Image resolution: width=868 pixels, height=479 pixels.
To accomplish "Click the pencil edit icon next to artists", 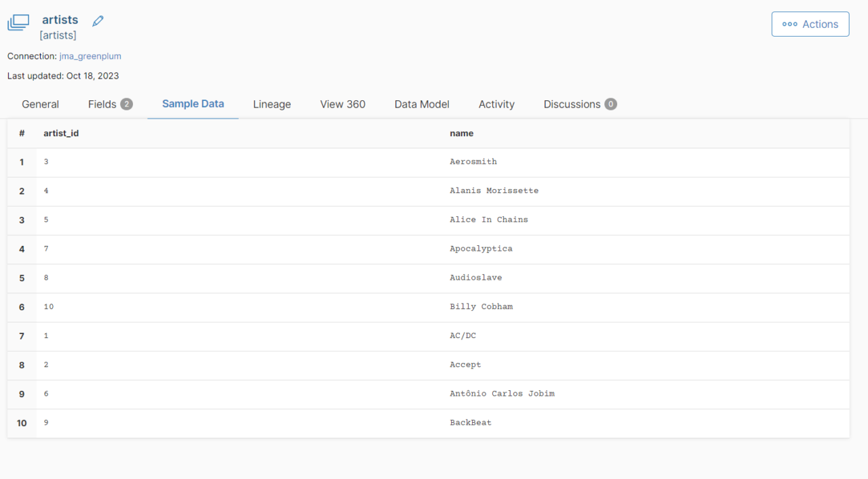I will point(98,21).
